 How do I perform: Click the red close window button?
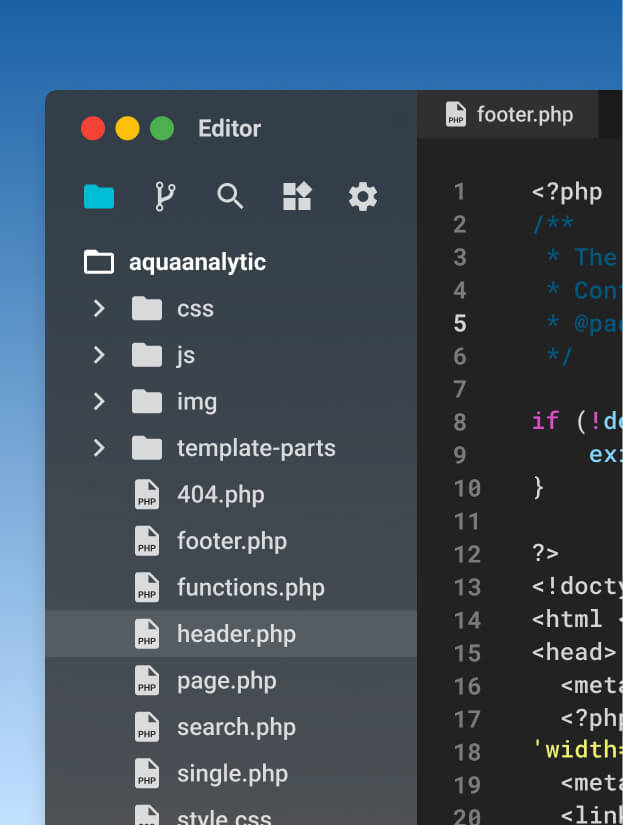coord(93,128)
